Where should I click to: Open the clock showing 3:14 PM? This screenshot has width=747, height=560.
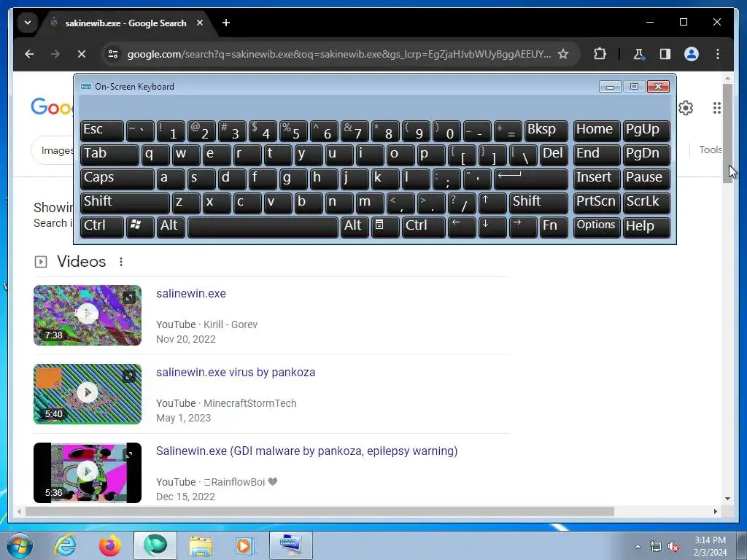tap(710, 546)
